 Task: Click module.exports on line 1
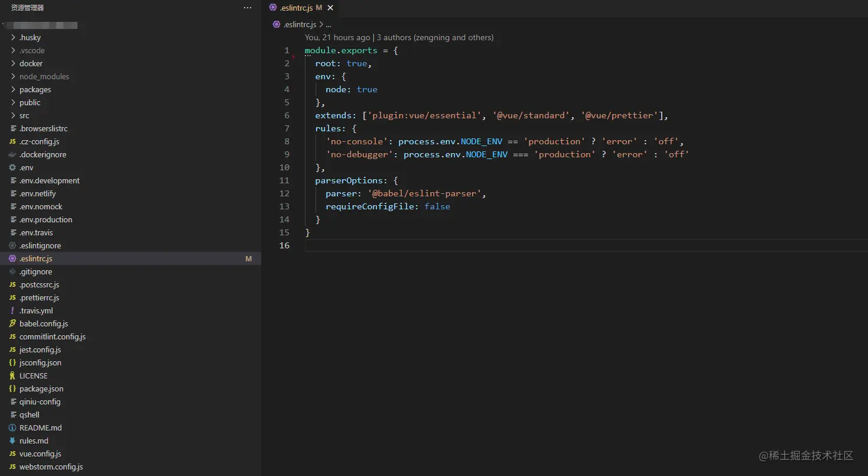point(341,50)
